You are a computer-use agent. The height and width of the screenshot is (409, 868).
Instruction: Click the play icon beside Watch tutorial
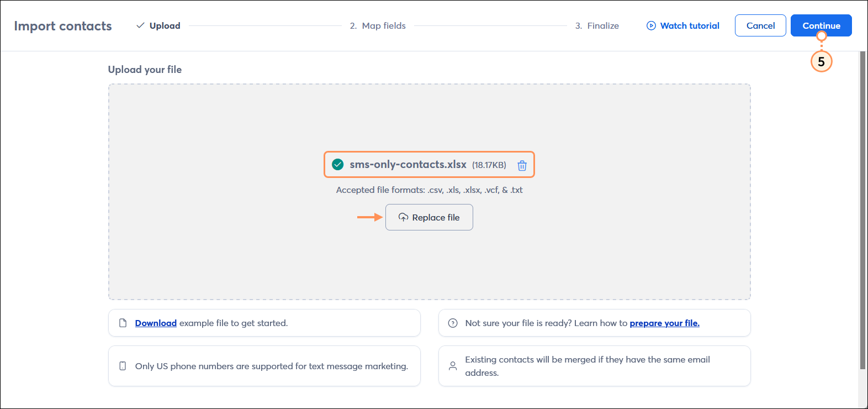tap(651, 25)
